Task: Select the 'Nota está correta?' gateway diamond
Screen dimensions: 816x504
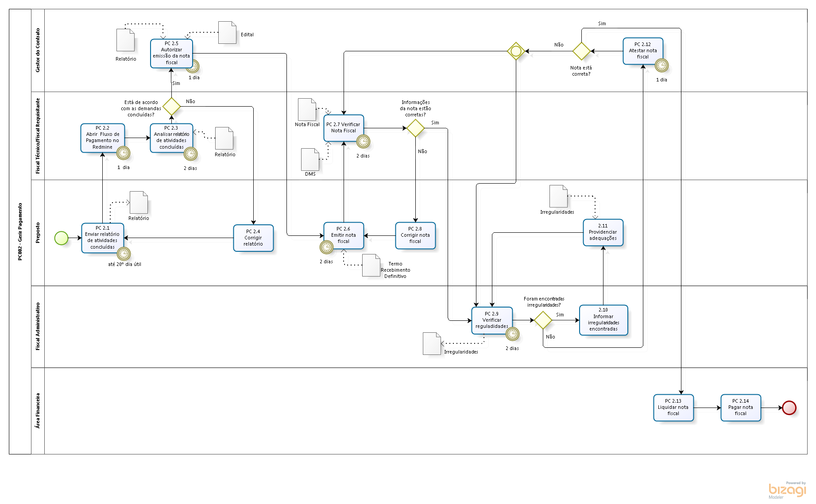Action: coord(581,51)
